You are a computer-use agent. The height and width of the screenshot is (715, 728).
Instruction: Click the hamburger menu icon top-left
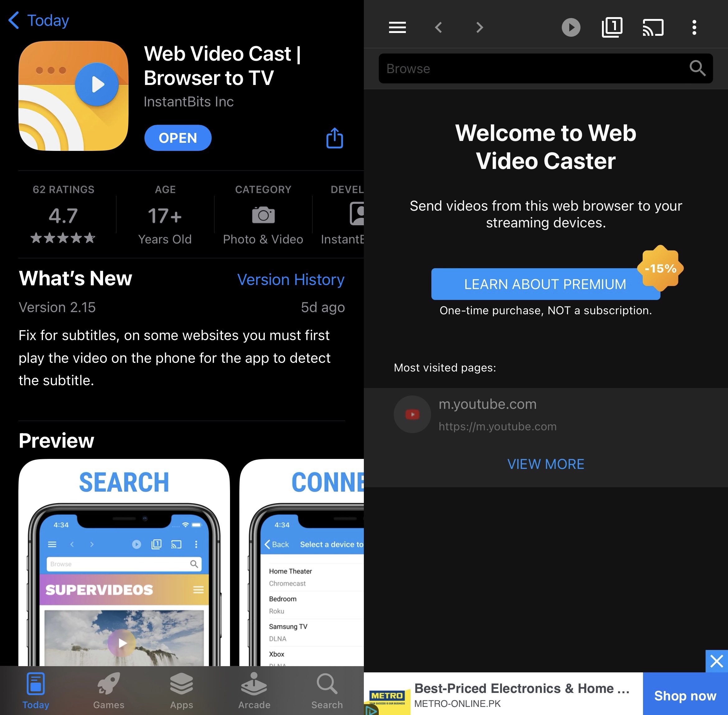[x=398, y=27]
